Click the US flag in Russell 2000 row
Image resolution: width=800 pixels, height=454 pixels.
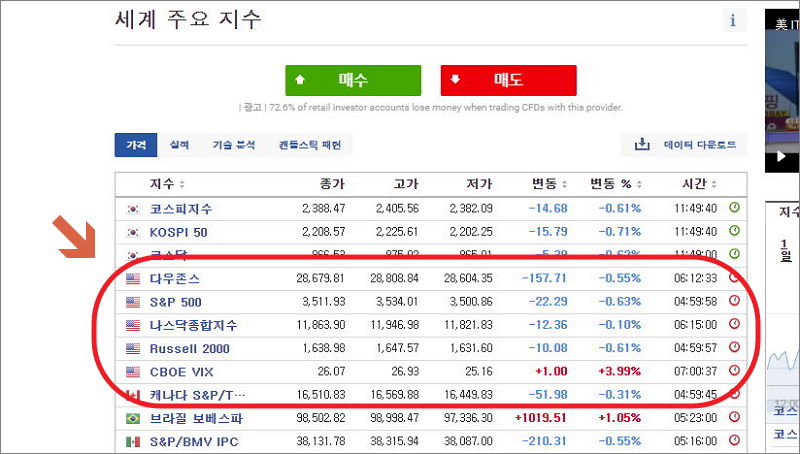(133, 349)
